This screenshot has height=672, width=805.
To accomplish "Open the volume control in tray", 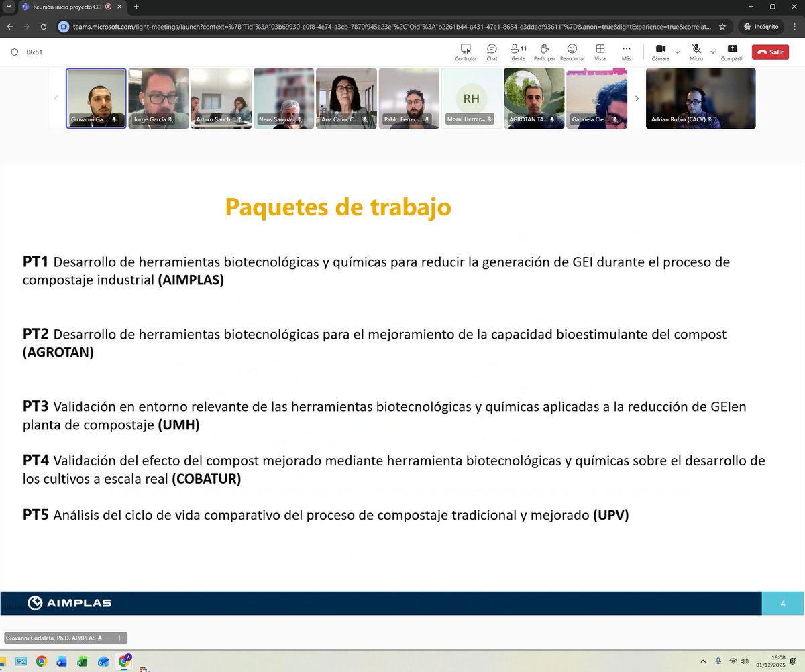I will (x=744, y=661).
